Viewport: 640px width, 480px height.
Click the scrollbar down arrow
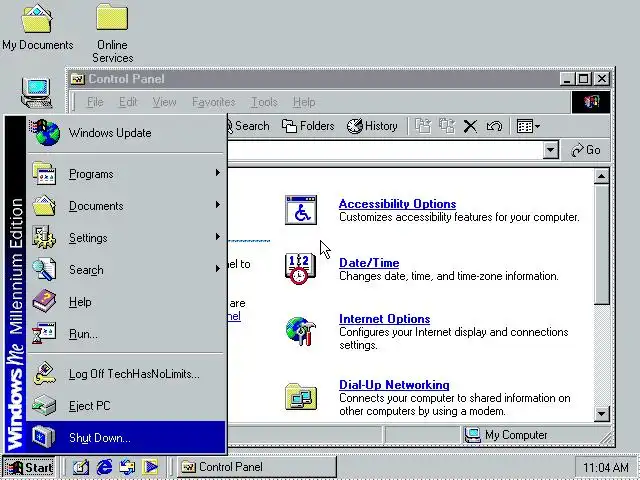[601, 413]
